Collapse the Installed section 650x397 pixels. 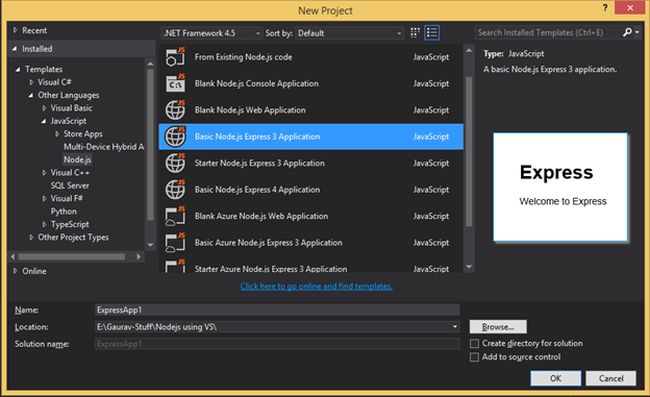[15, 48]
